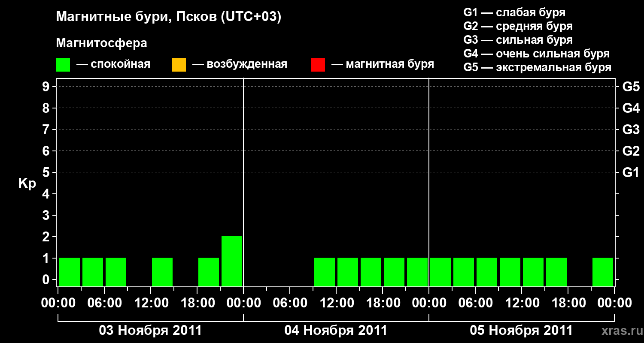Click the '12:00' tick label for 03 Ноября

click(x=151, y=303)
